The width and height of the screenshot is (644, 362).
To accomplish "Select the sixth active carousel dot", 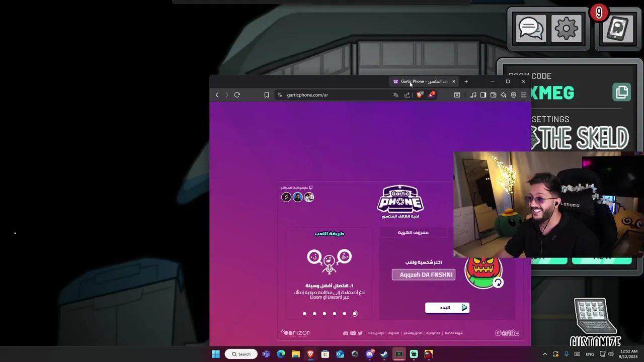I will tap(355, 314).
